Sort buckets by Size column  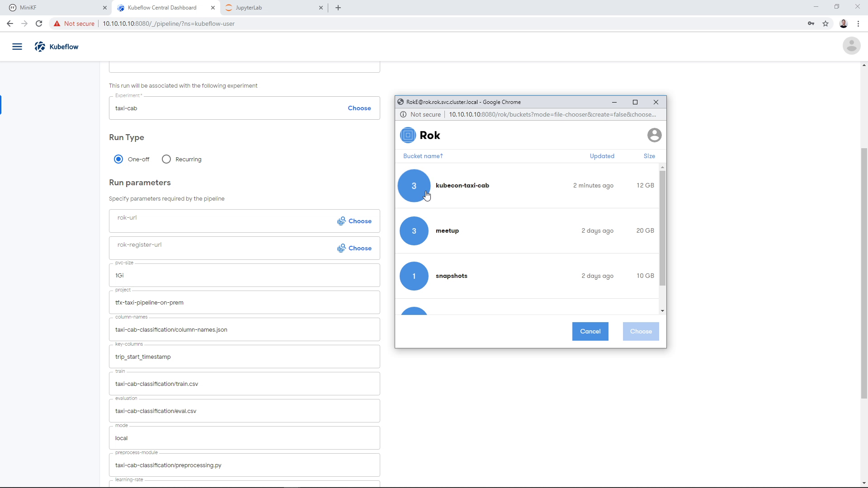[x=649, y=156]
